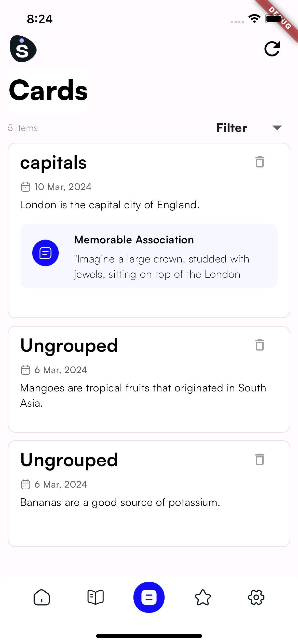Expand the Filter dropdown arrow

click(x=277, y=128)
